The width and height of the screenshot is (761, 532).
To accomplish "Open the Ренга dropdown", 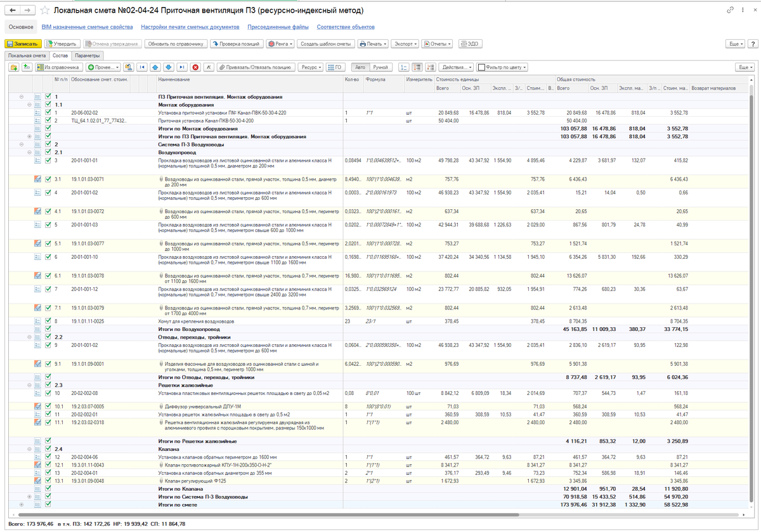I will coord(280,44).
